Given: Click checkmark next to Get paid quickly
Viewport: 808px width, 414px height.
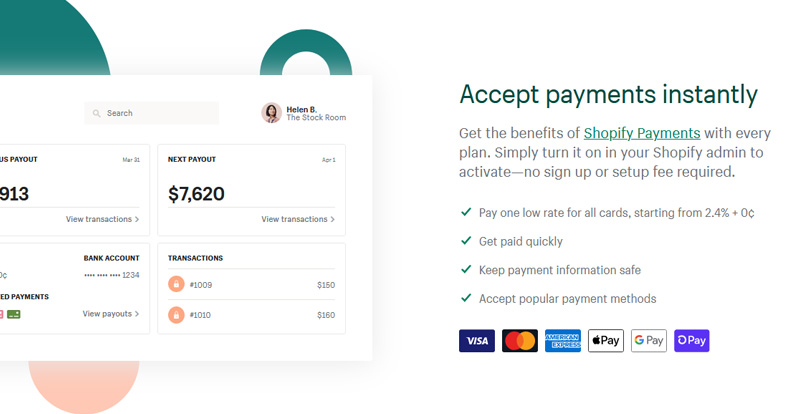Looking at the screenshot, I should click(466, 241).
